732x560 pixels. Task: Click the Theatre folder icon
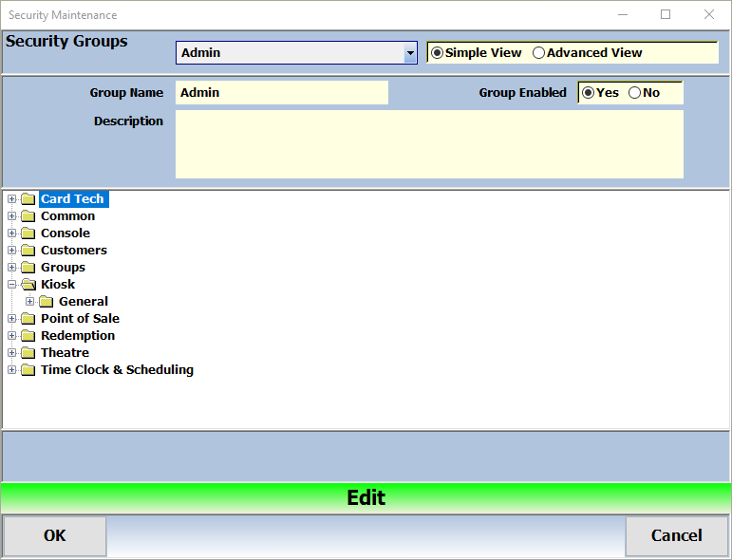tap(28, 353)
